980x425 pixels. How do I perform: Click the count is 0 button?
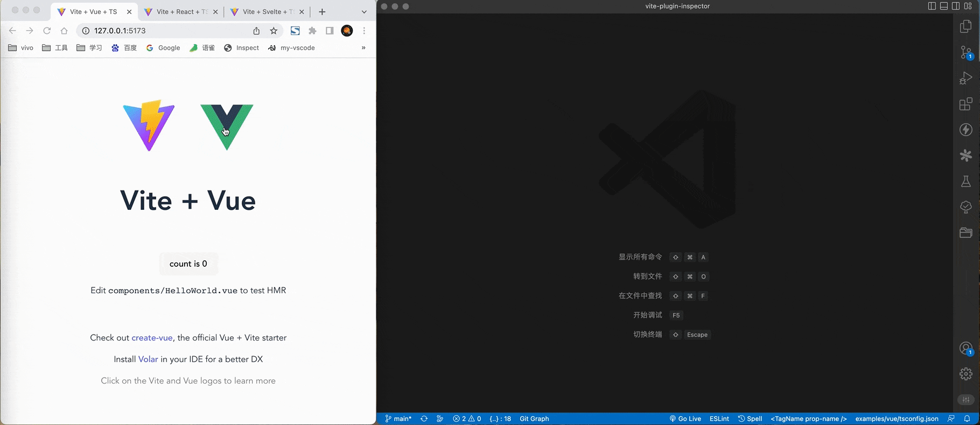coord(188,264)
